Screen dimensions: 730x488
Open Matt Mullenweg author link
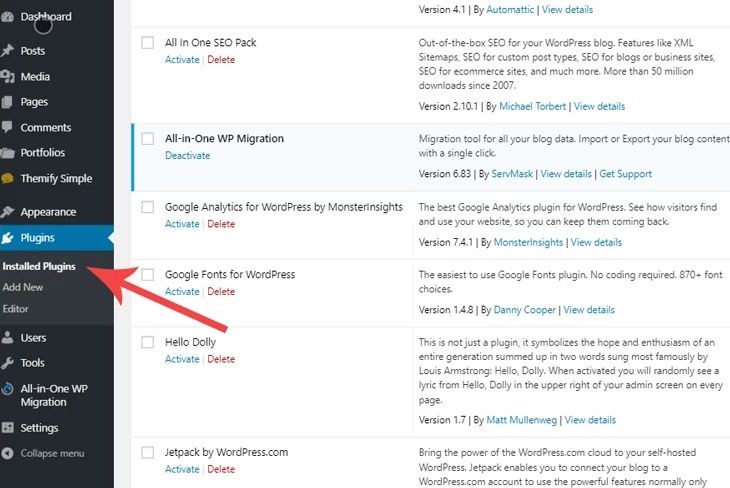click(521, 420)
